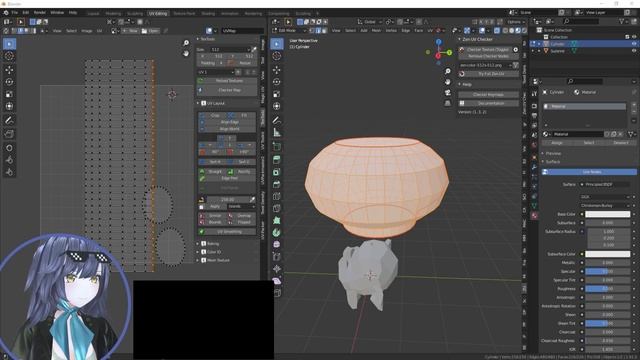The image size is (640, 360).
Task: Click the Documentation button in Zen UV
Action: [x=489, y=103]
